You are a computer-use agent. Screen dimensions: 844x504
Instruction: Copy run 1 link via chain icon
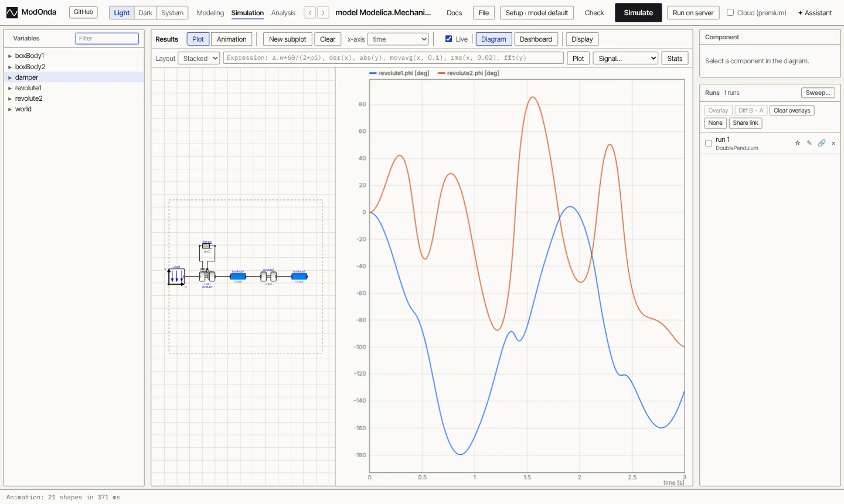822,143
